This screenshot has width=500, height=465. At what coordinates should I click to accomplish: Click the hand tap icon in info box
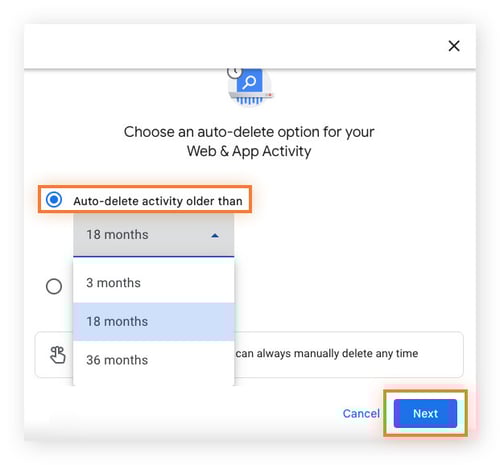(x=57, y=355)
